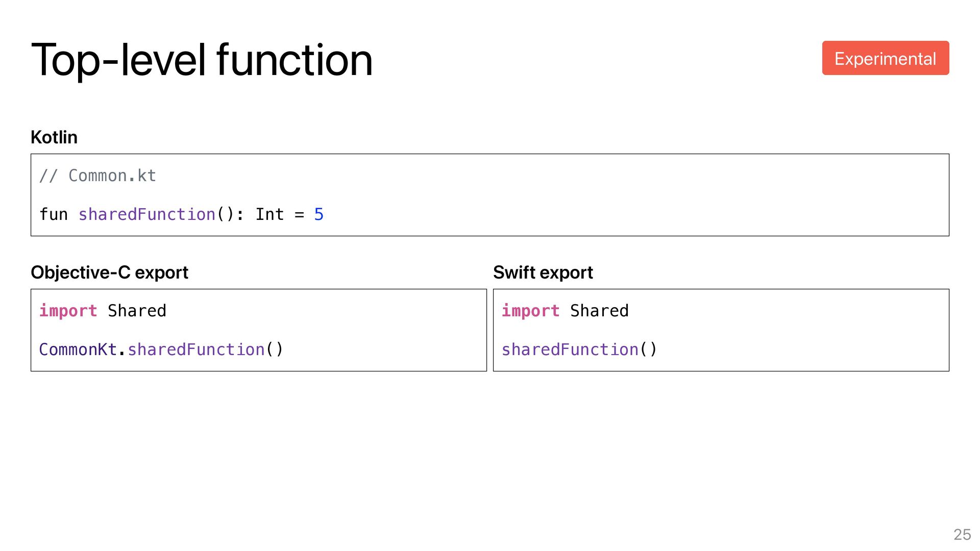The height and width of the screenshot is (551, 980).
Task: Click the equals sign in Kotlin code
Action: [x=299, y=215]
